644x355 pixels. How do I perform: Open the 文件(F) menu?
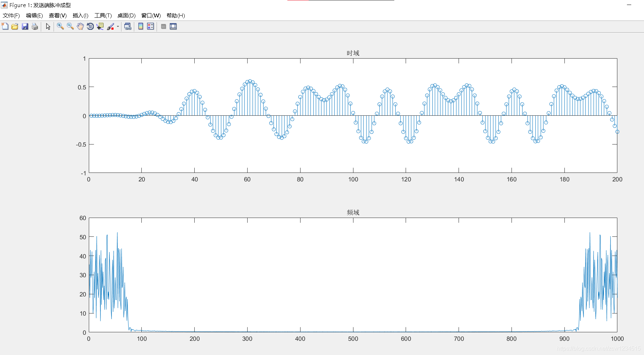(x=11, y=16)
